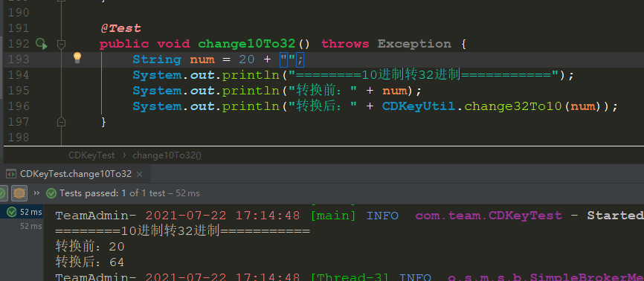Collapse the change10To32 method using its fold marker
The image size is (644, 281).
61,44
